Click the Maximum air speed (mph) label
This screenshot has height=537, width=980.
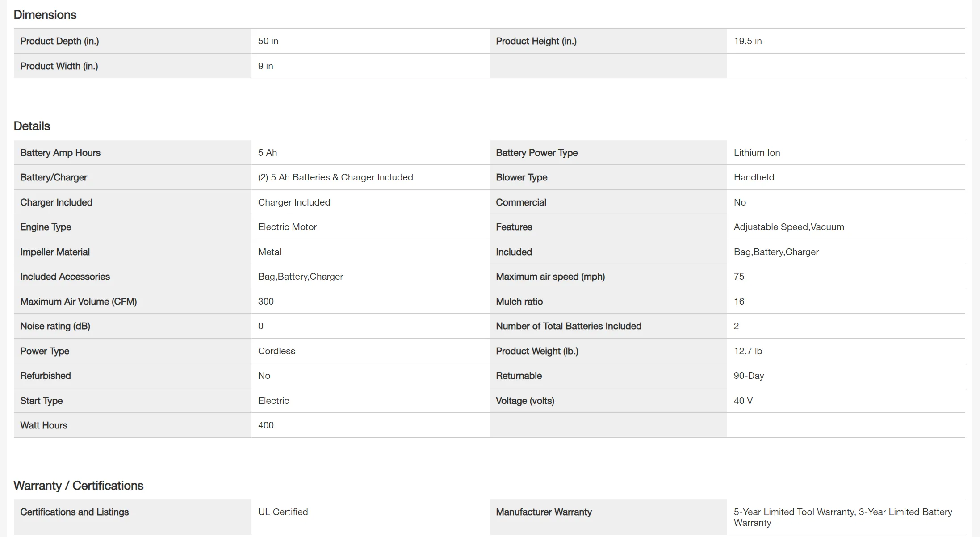point(550,277)
